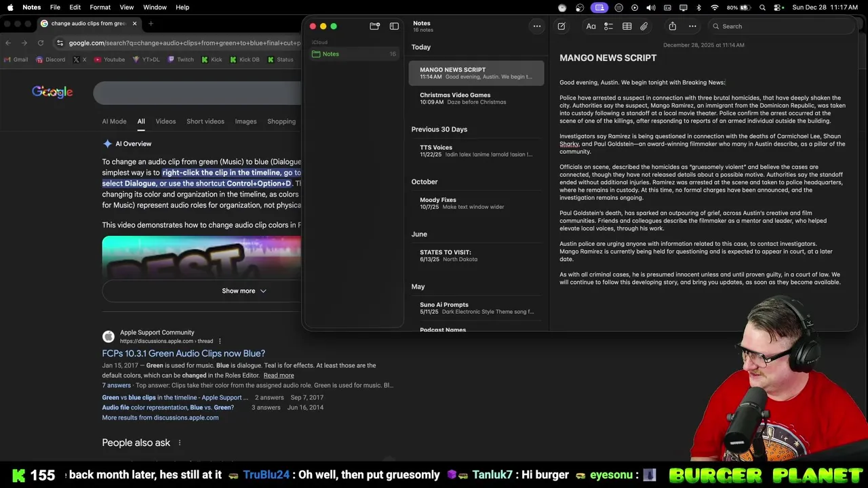868x488 pixels.
Task: Open the X bookmark
Action: [80, 60]
